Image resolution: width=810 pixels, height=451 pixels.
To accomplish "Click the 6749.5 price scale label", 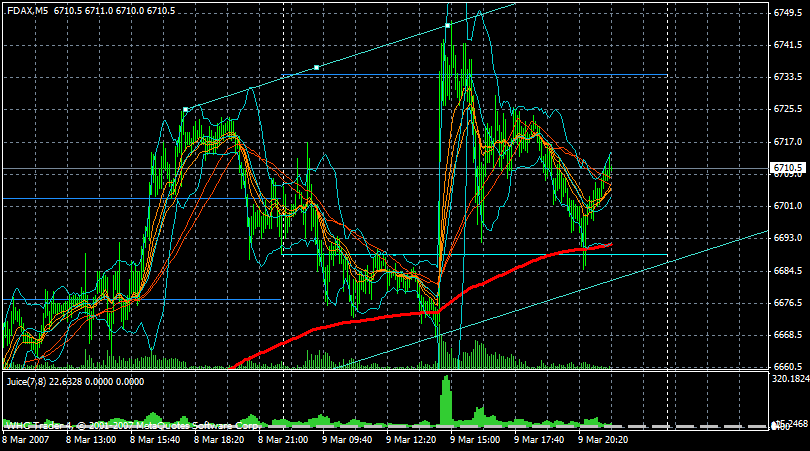I will (x=788, y=13).
